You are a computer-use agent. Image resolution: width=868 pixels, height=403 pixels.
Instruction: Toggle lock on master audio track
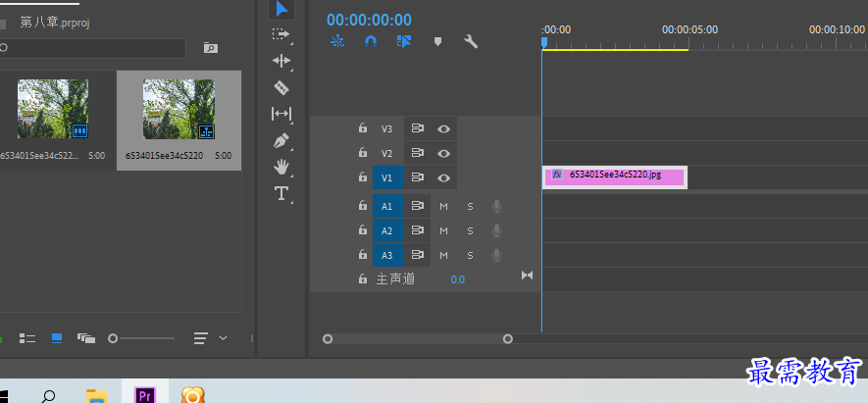(x=363, y=279)
